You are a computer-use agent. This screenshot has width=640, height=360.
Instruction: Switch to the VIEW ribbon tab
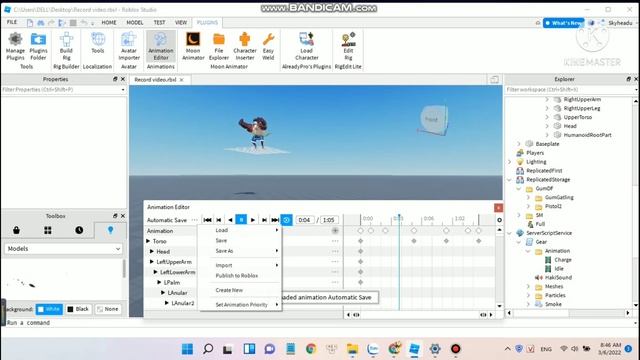click(x=181, y=22)
